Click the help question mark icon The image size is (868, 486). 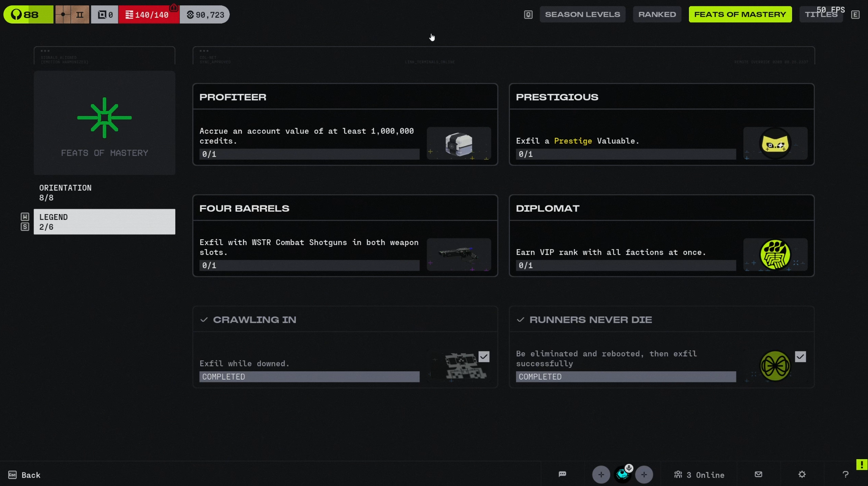click(845, 474)
